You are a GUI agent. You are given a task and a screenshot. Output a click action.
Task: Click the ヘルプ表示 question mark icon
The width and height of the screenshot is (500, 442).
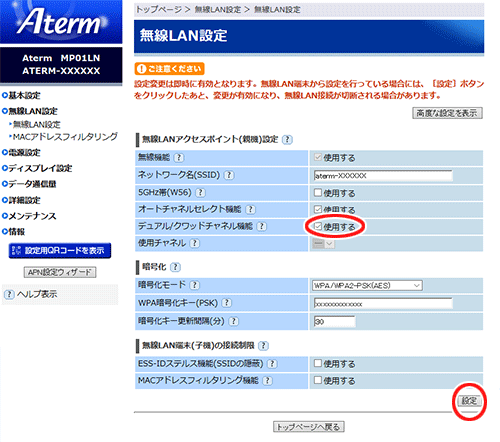(x=9, y=294)
